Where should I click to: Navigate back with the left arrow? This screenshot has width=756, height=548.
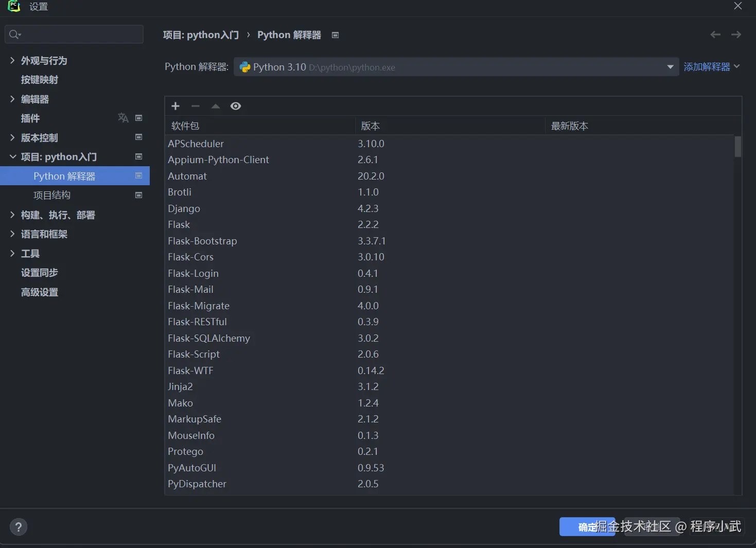click(x=715, y=34)
